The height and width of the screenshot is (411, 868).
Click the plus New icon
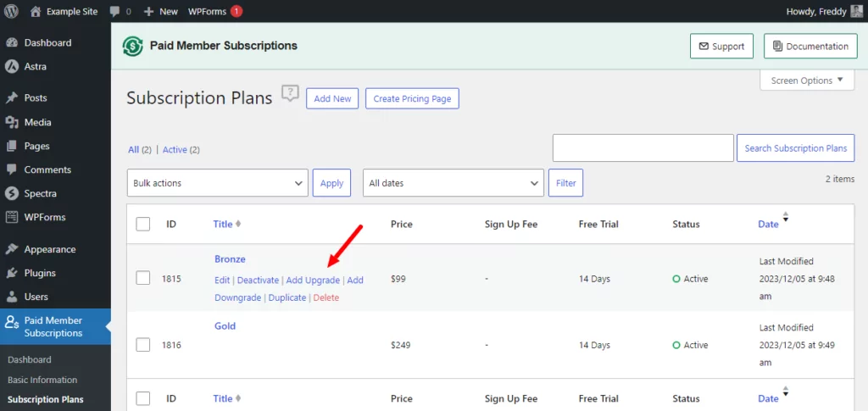pos(148,12)
